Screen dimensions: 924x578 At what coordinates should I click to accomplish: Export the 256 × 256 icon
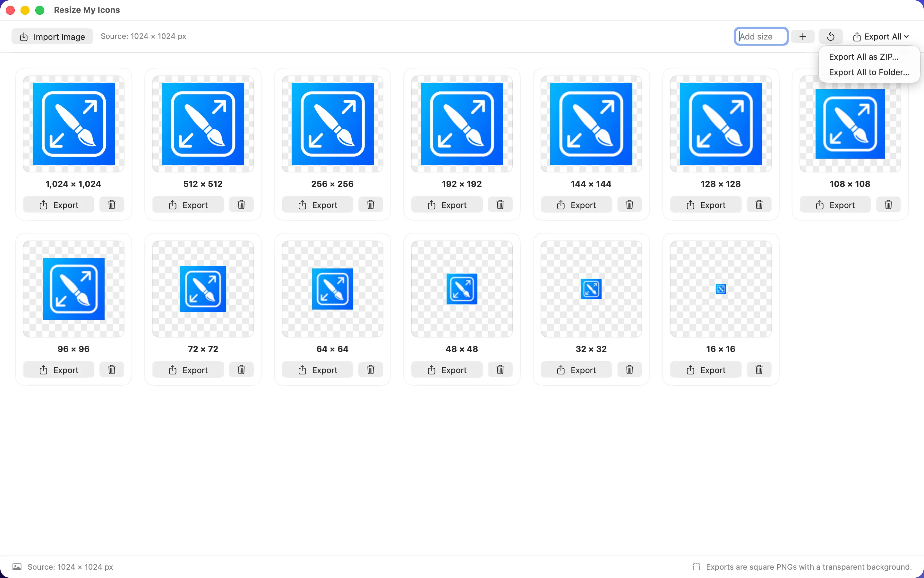[318, 205]
